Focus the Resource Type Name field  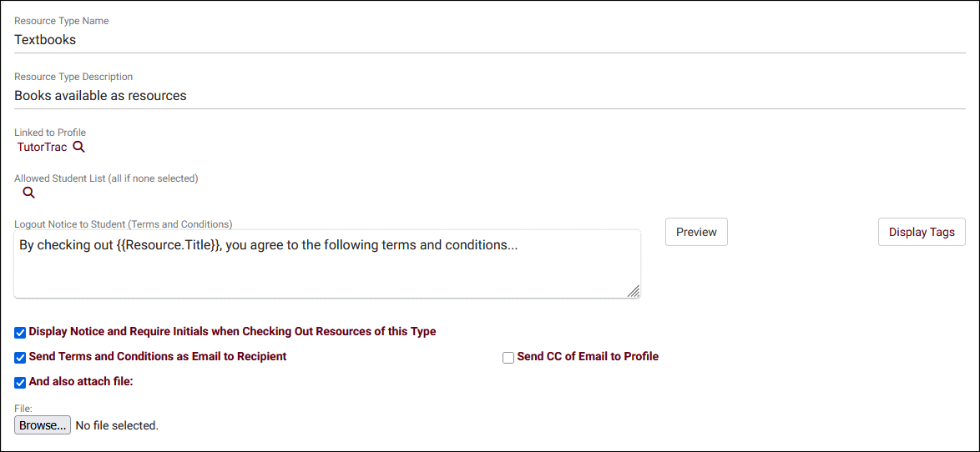coord(489,39)
